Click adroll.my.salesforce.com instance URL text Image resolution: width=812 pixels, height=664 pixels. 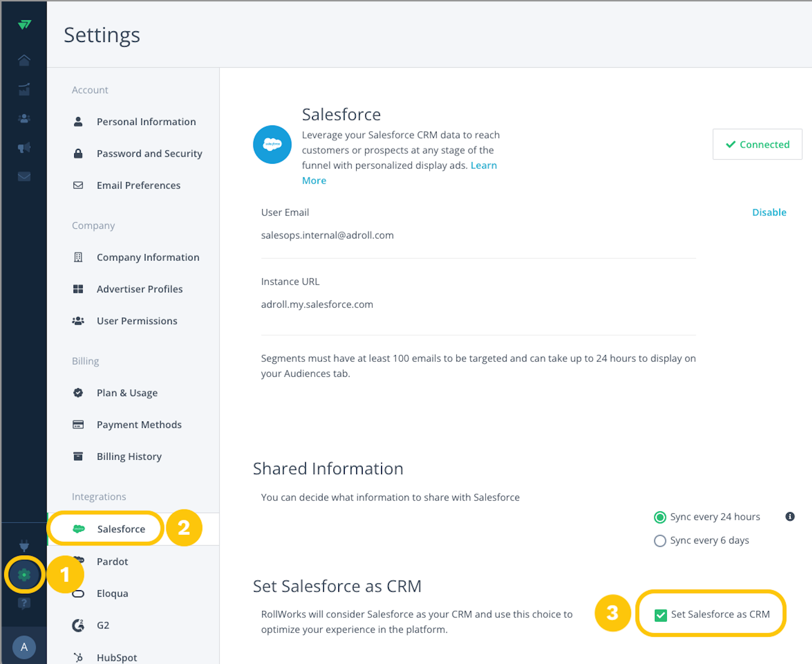tap(317, 304)
